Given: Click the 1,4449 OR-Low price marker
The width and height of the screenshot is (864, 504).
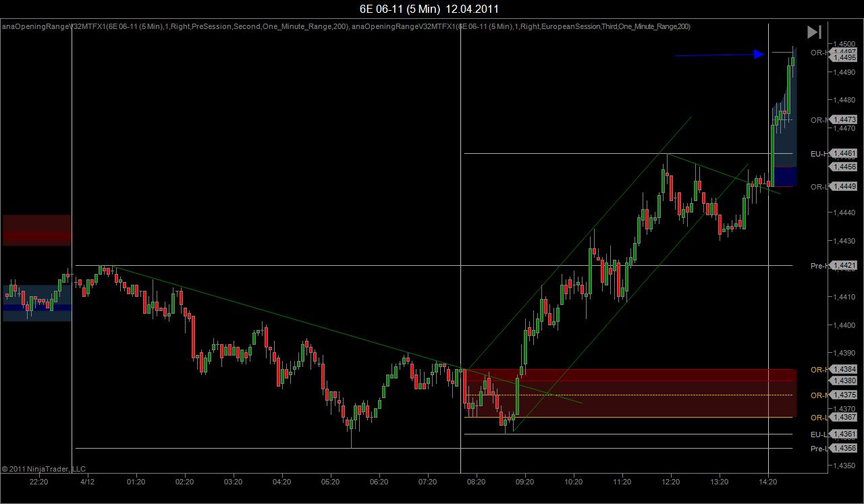Looking at the screenshot, I should pyautogui.click(x=844, y=187).
